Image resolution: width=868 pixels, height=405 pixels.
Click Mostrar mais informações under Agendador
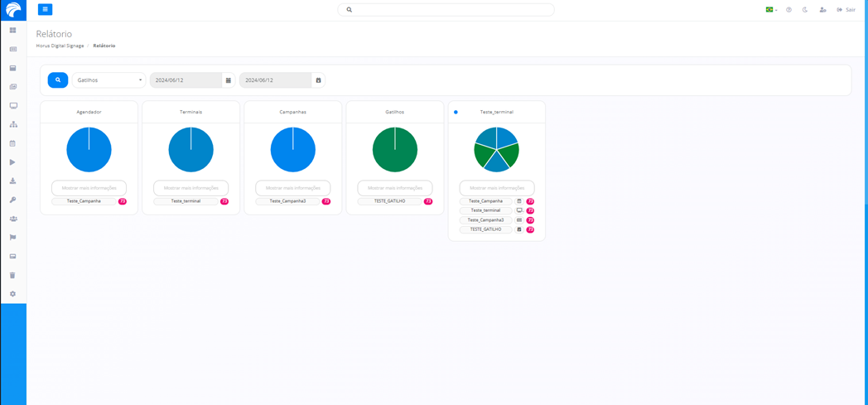[x=89, y=188]
